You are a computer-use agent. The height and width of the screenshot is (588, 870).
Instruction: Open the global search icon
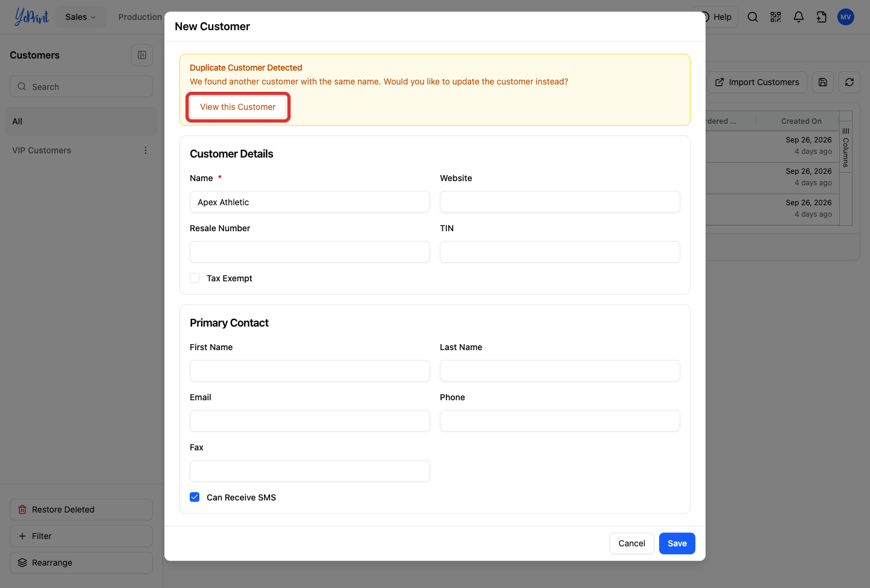point(753,17)
